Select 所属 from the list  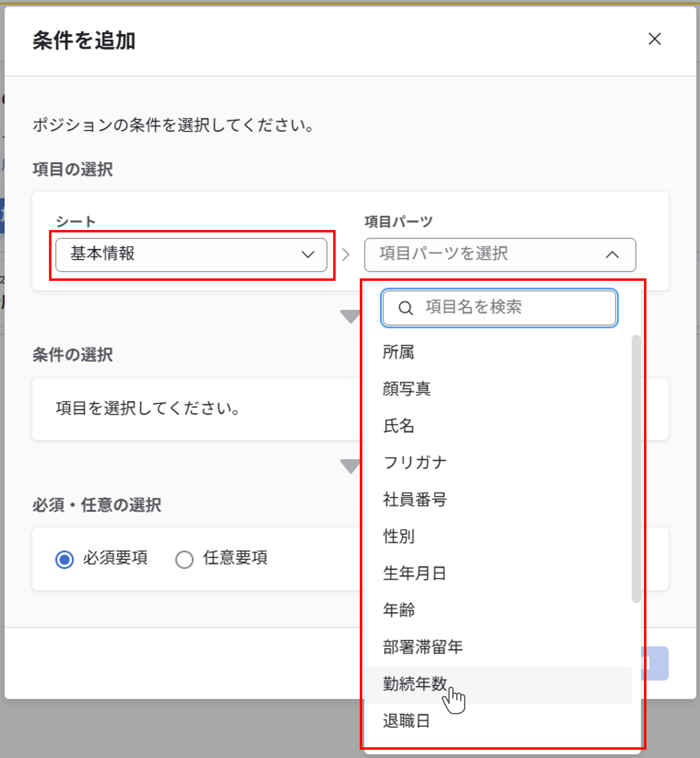398,352
